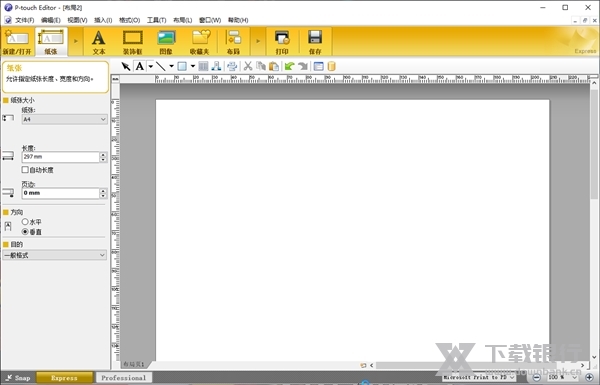
Task: Open the Window (窗口) menu
Action: [210, 20]
